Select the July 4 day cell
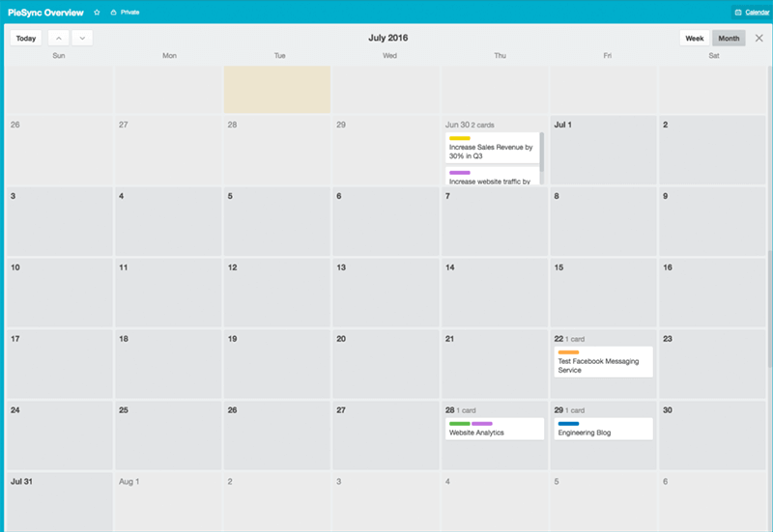 [x=168, y=222]
